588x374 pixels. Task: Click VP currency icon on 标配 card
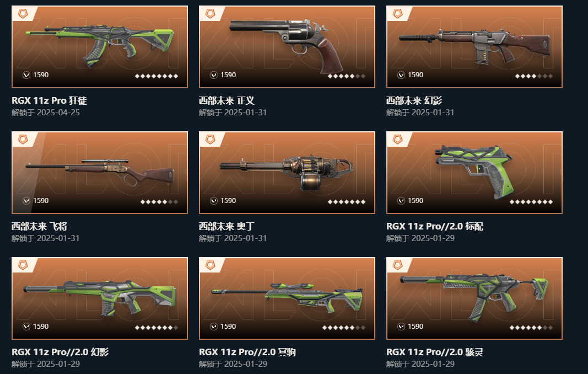point(401,201)
